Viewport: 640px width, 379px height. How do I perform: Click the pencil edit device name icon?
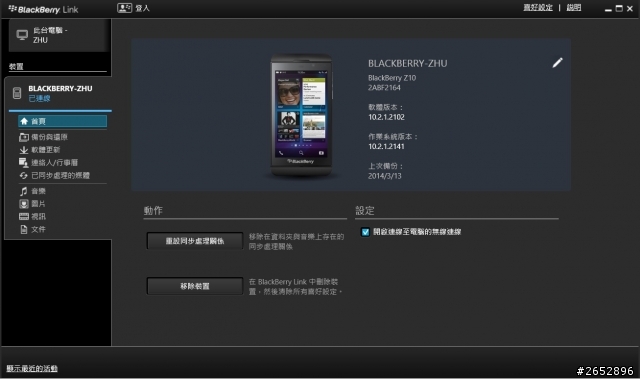click(558, 62)
